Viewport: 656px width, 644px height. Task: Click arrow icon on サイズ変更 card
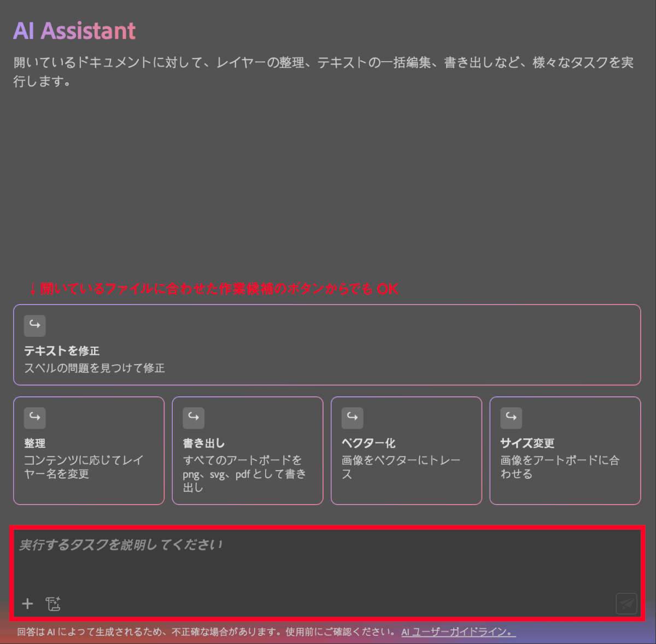(511, 418)
